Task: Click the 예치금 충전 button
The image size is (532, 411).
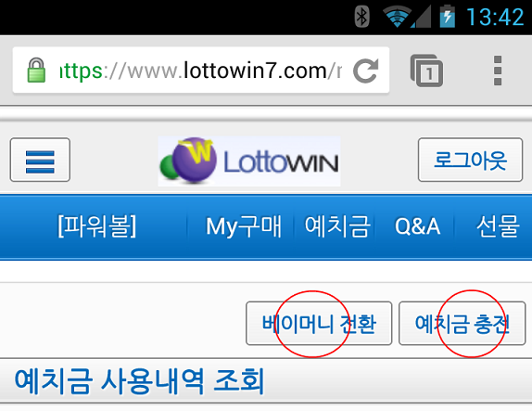Action: pyautogui.click(x=462, y=324)
